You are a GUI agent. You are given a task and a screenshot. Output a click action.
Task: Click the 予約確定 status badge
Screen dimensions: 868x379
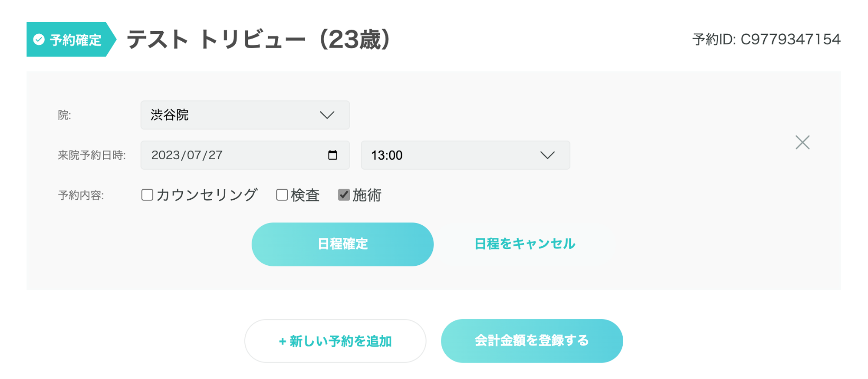click(69, 40)
